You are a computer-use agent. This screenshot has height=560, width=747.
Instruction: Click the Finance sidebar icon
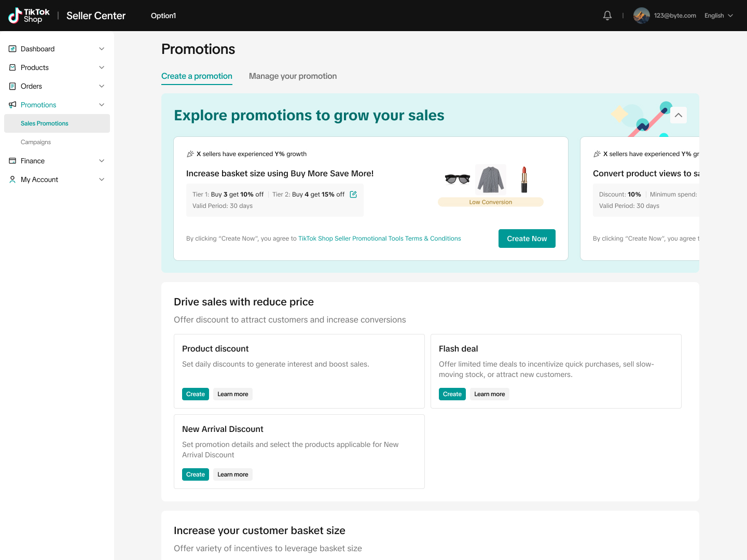click(x=12, y=161)
